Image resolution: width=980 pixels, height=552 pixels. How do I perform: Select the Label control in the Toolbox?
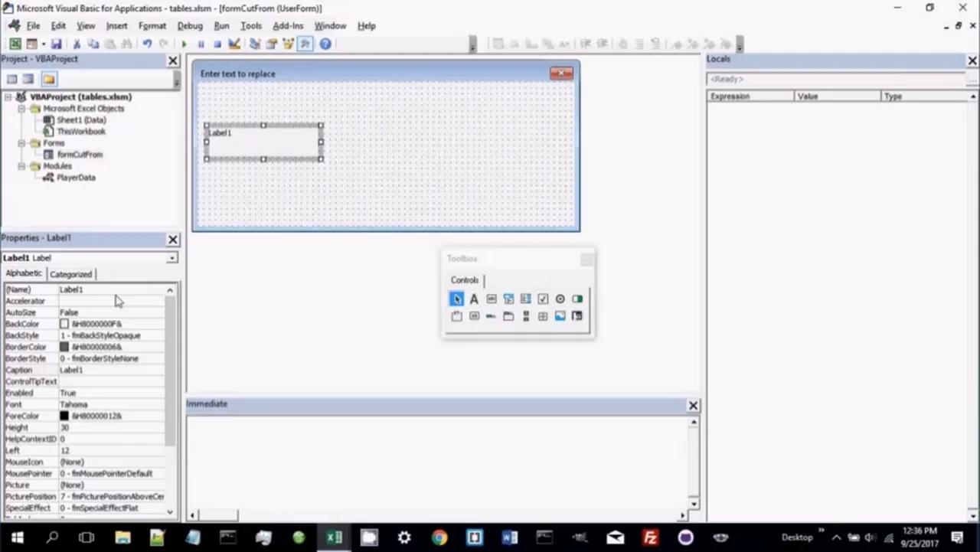pyautogui.click(x=474, y=299)
